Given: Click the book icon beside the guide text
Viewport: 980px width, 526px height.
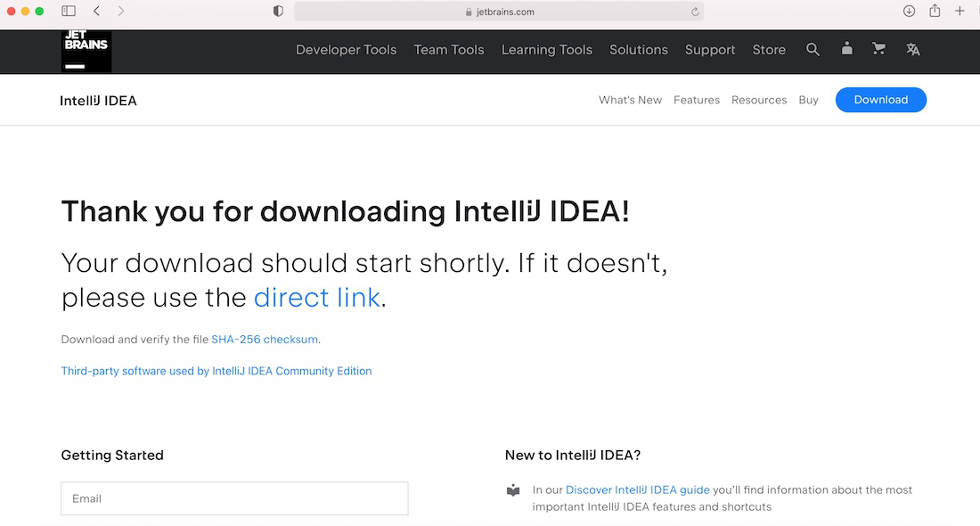Looking at the screenshot, I should tap(513, 490).
